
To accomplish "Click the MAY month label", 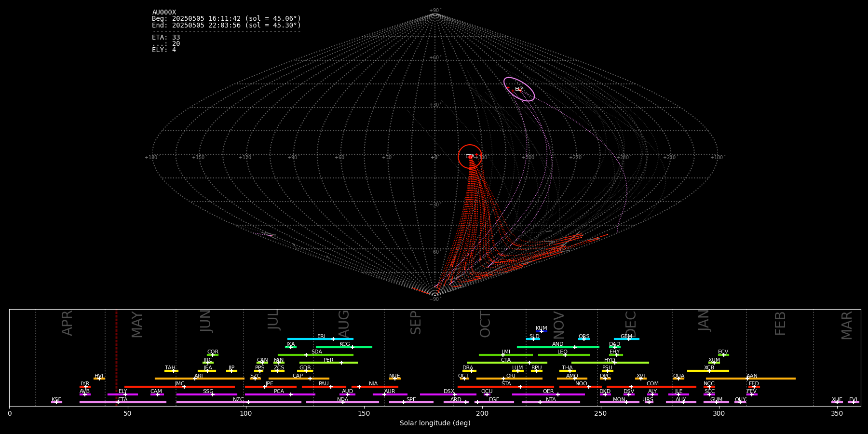I will (137, 324).
